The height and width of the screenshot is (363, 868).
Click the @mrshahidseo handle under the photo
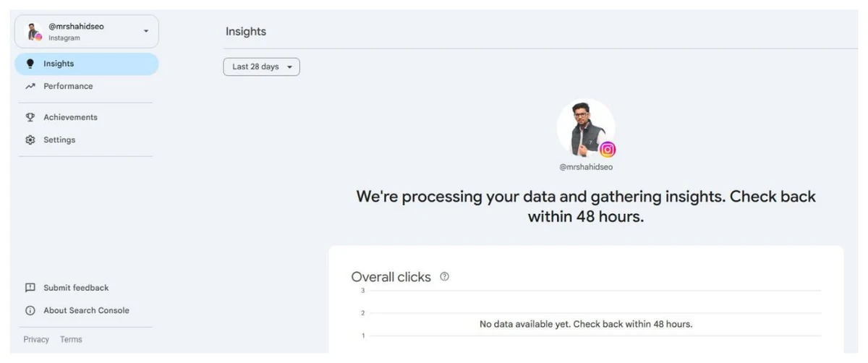586,167
